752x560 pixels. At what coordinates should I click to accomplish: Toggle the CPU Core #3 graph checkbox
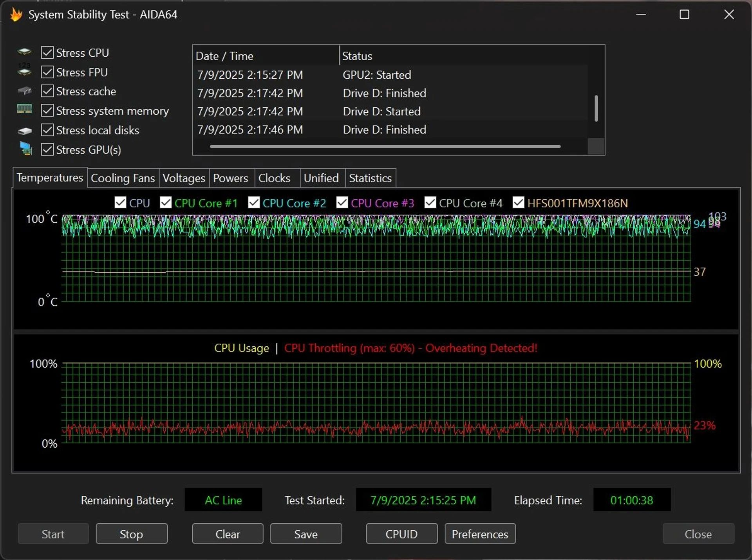pos(342,203)
